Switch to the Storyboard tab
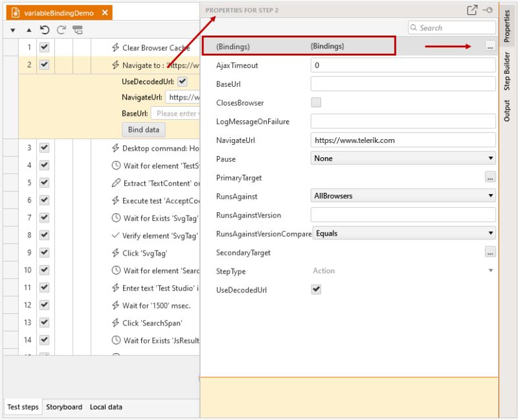The height and width of the screenshot is (420, 518). (x=64, y=407)
